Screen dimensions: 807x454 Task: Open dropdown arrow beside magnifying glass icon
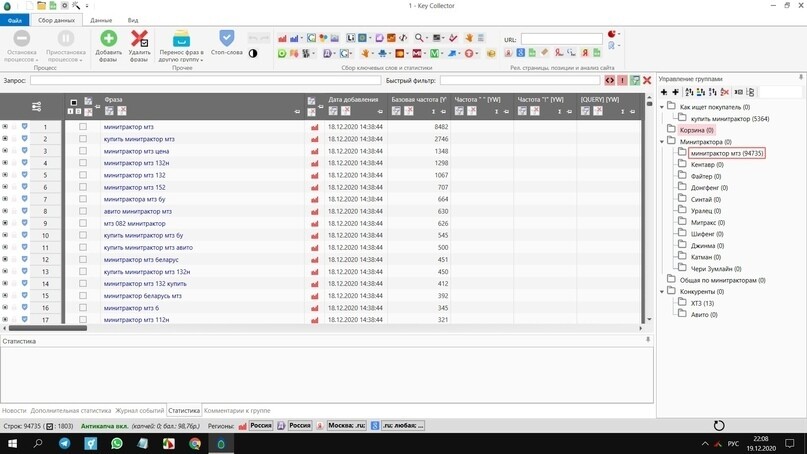[x=427, y=39]
